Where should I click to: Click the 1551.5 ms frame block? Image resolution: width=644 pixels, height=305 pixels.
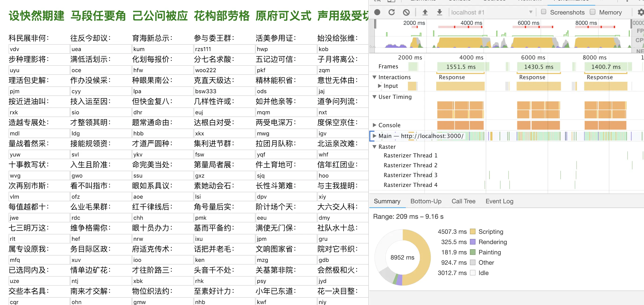click(x=461, y=67)
